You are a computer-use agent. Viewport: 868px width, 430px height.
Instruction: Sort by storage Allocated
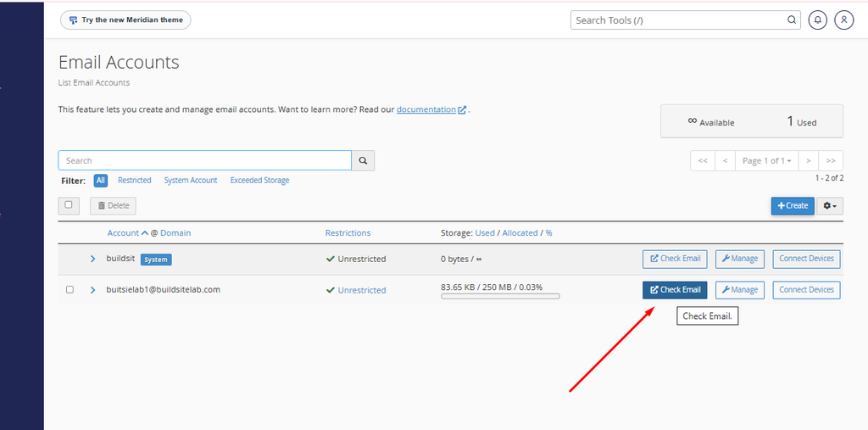click(520, 232)
